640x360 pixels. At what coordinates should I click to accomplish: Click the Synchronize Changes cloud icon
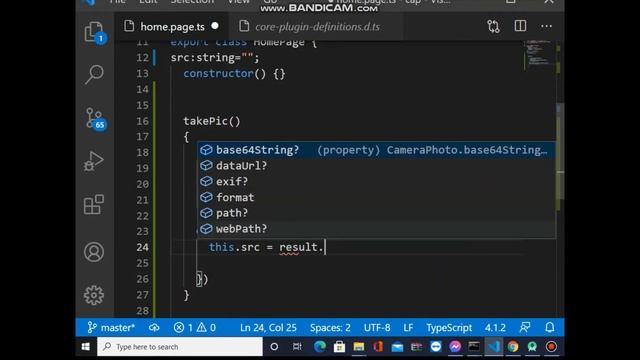point(154,327)
